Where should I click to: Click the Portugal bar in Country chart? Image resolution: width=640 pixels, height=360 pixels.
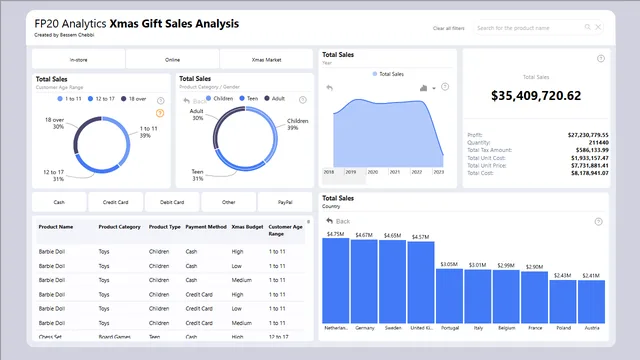point(449,296)
